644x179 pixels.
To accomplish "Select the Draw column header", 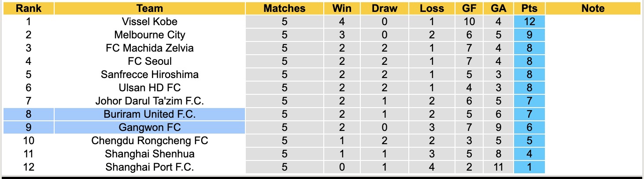I will (384, 8).
